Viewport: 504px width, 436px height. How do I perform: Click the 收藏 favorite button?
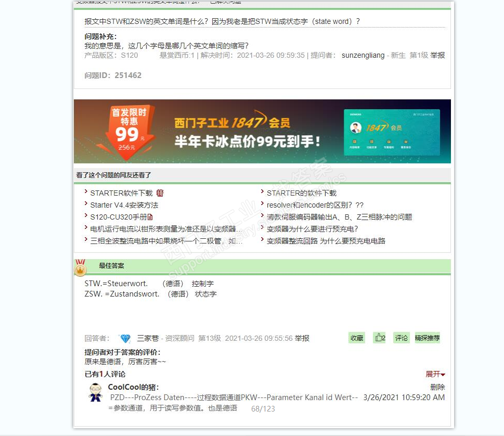coord(357,338)
